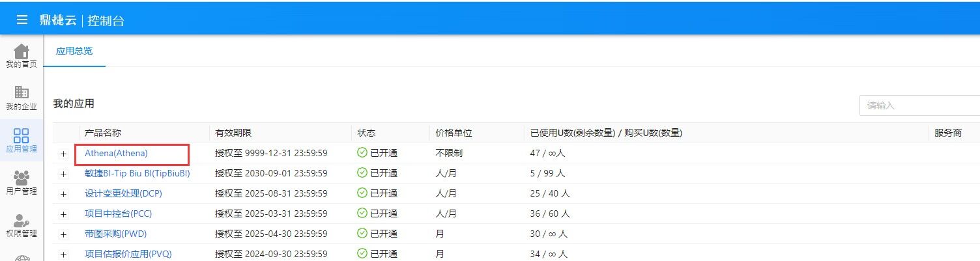980x261 pixels.
Task: Click 已开通 status icon for PVQ row
Action: pos(362,254)
